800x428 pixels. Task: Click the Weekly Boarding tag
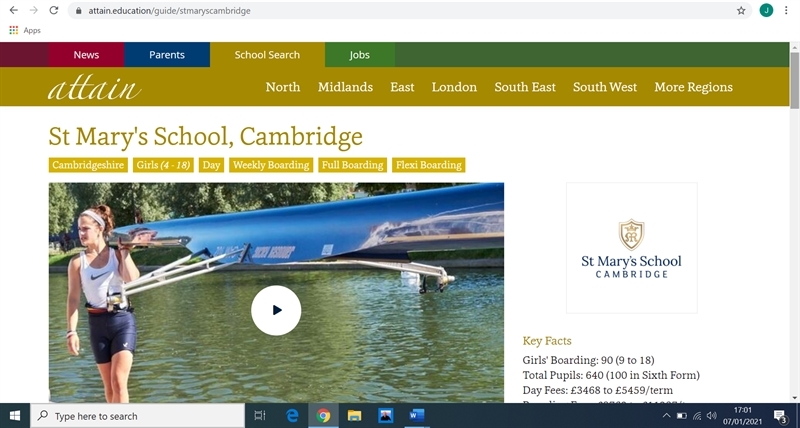[271, 165]
